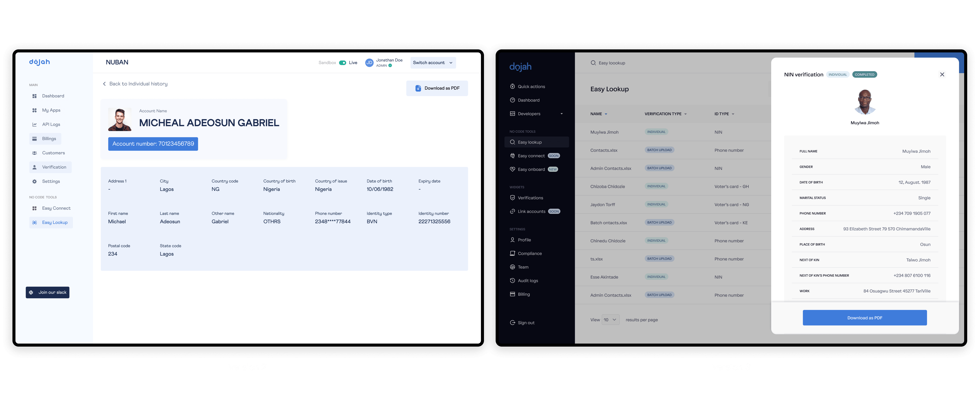
Task: Open Easy Lookup in light sidebar
Action: click(51, 222)
